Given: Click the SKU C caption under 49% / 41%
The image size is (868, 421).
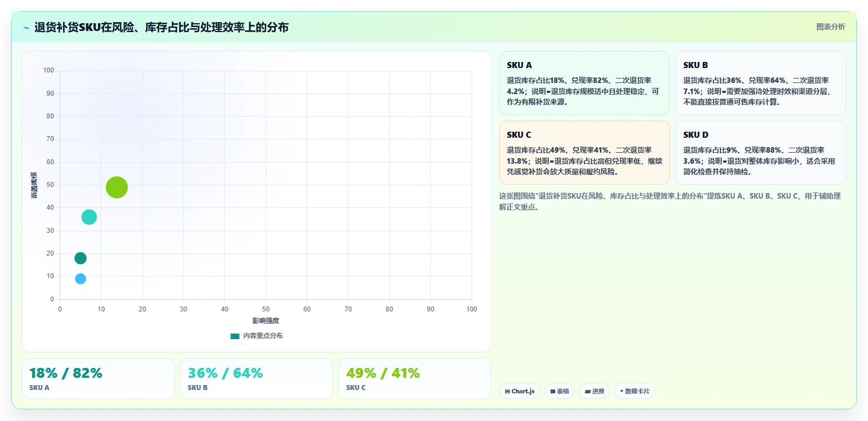Looking at the screenshot, I should (x=356, y=388).
